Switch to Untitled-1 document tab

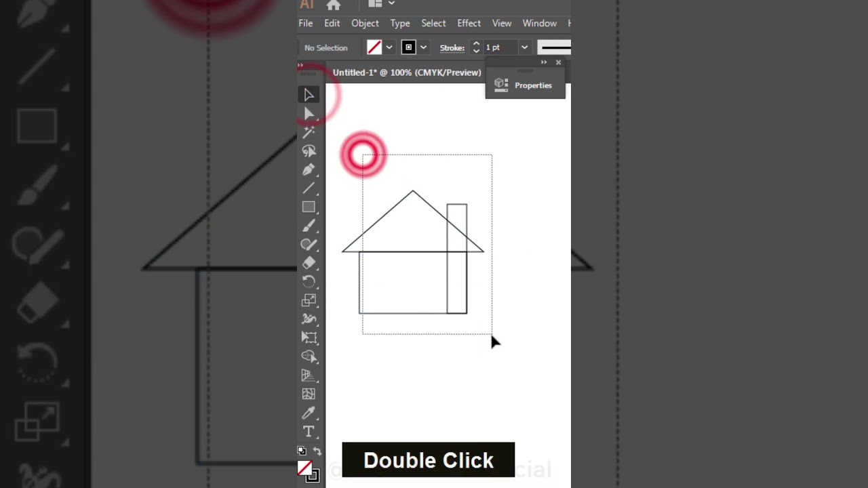[x=407, y=73]
